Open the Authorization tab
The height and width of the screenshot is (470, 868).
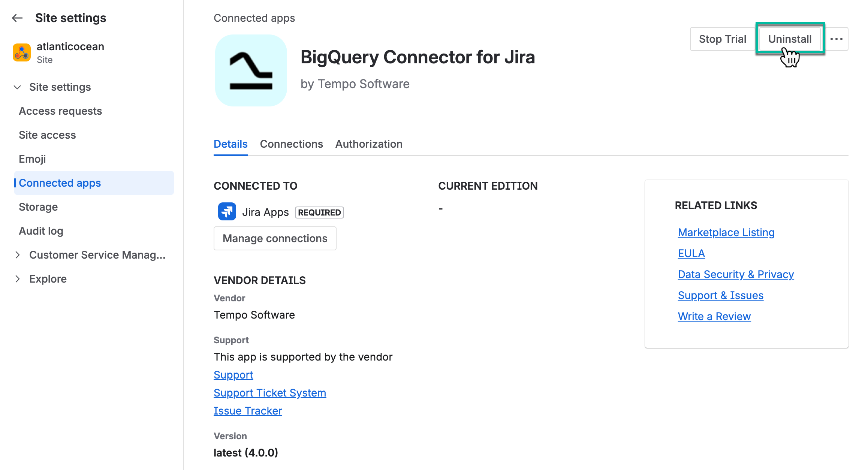(x=369, y=144)
